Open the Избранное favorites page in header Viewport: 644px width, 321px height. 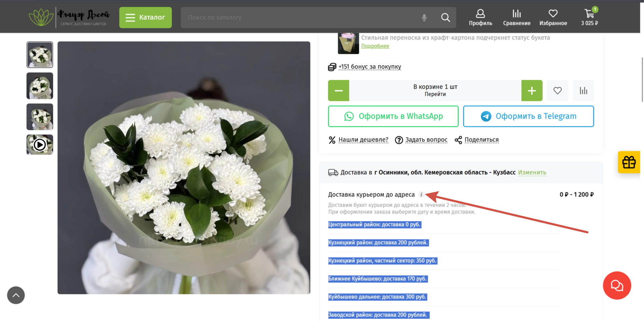[553, 17]
